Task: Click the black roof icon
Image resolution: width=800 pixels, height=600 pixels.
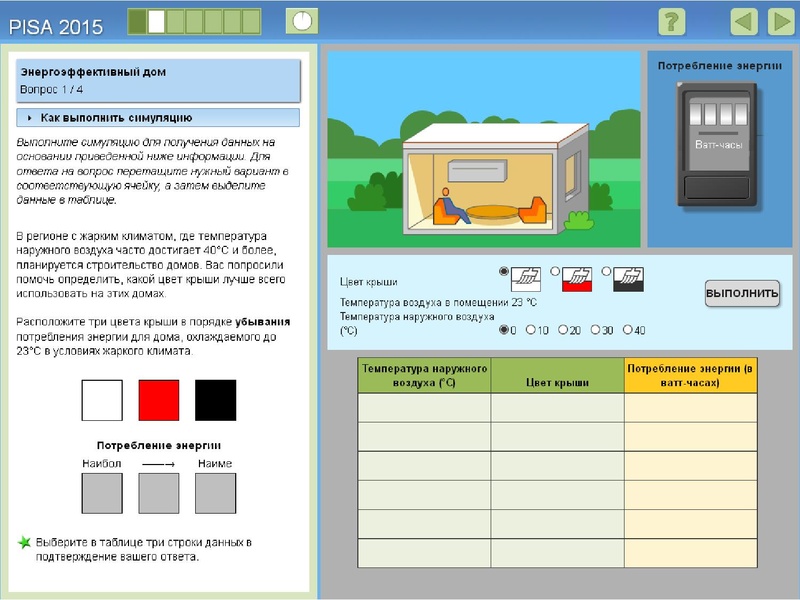Action: (628, 279)
